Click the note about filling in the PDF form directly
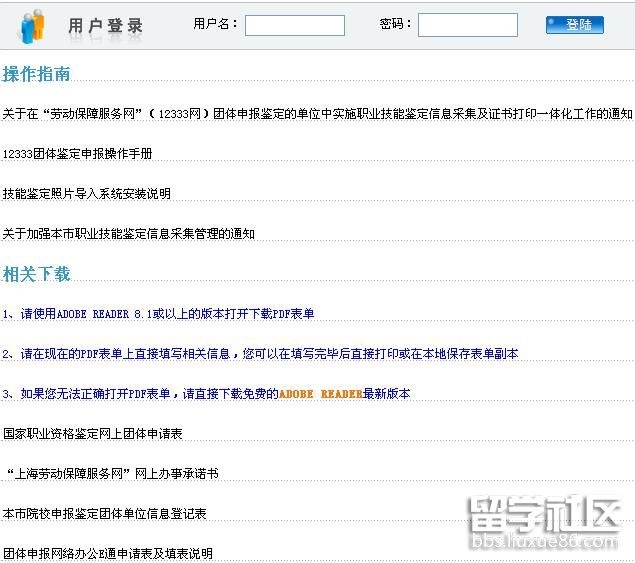The width and height of the screenshot is (635, 563). 260,354
